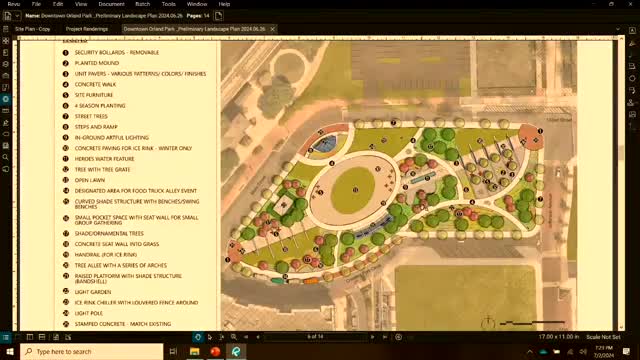Click the Previous View circular arrow
This screenshot has width=640, height=360.
point(398,337)
